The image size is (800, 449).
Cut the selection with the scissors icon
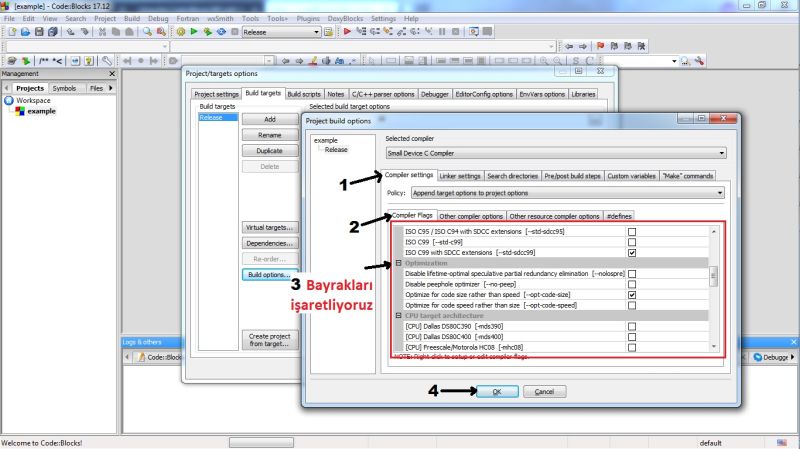pyautogui.click(x=102, y=32)
